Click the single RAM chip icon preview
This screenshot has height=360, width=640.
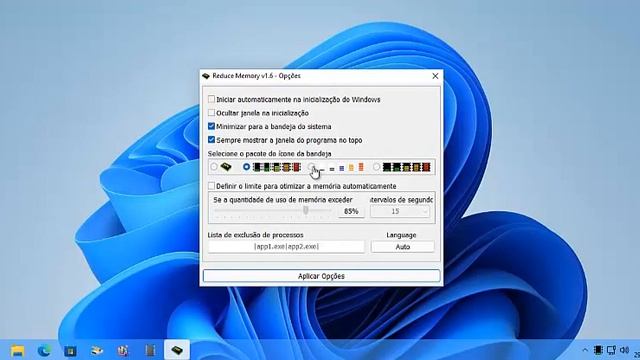pos(226,167)
